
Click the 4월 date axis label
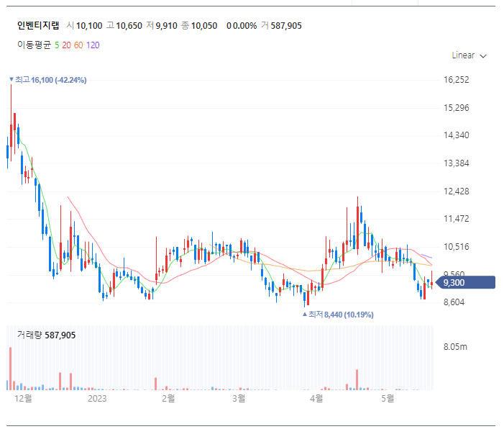click(x=316, y=399)
